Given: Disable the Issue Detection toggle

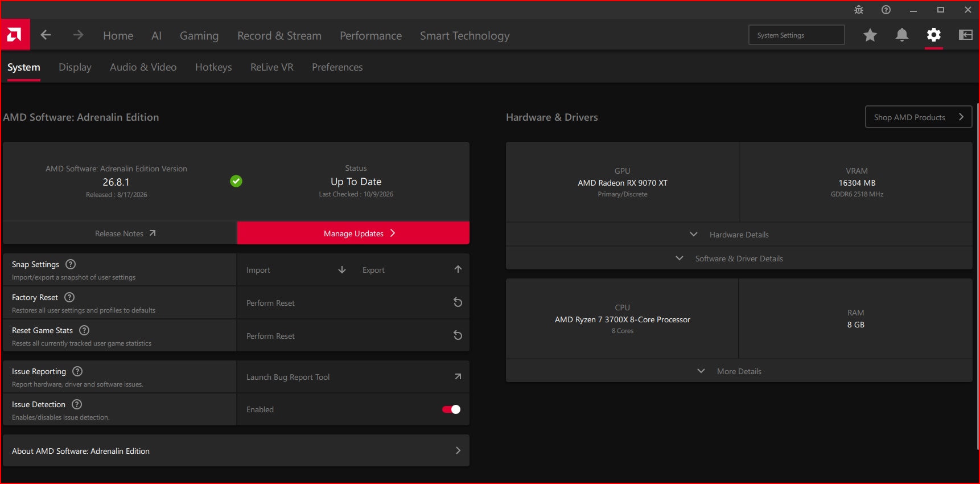Looking at the screenshot, I should (451, 409).
